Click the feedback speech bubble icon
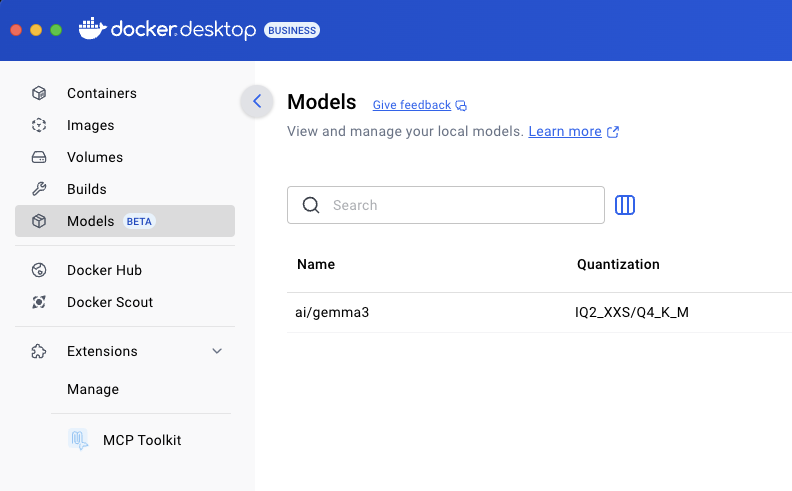The height and width of the screenshot is (491, 792). (x=461, y=105)
